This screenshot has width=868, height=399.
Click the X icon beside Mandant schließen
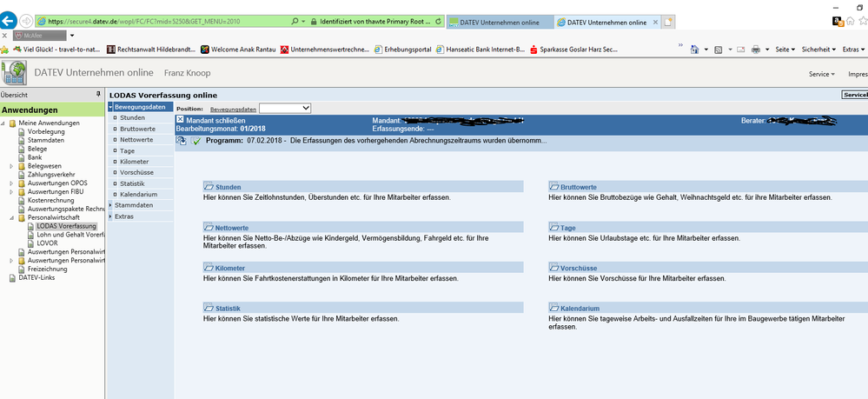[180, 120]
